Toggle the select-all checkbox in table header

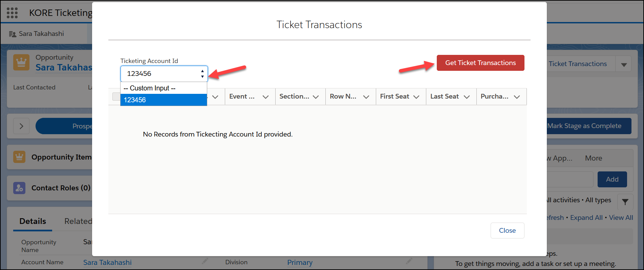click(x=116, y=97)
